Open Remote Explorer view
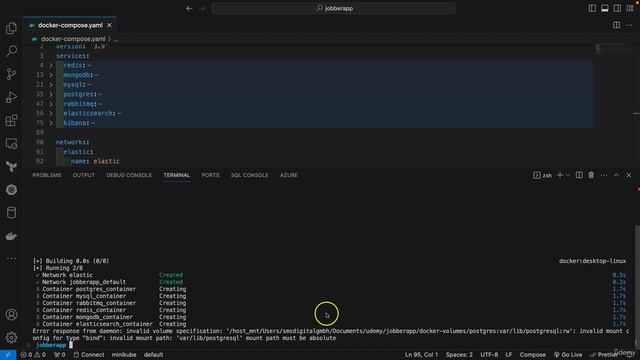The width and height of the screenshot is (640, 360). click(11, 143)
